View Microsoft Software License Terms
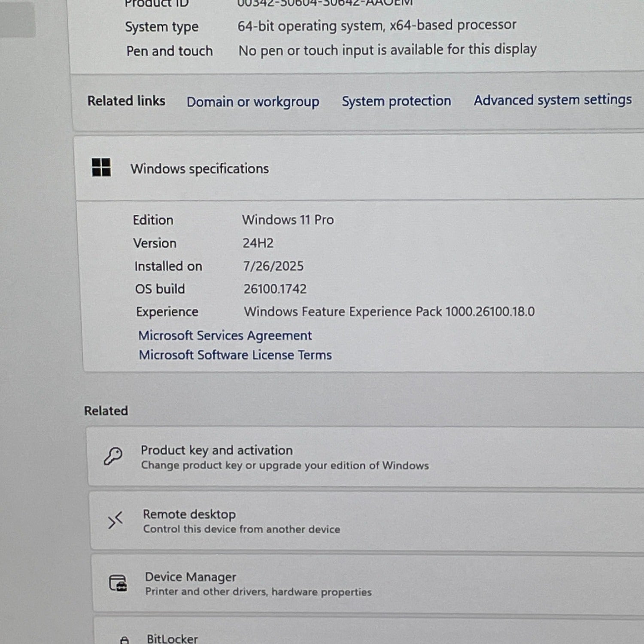 point(235,355)
